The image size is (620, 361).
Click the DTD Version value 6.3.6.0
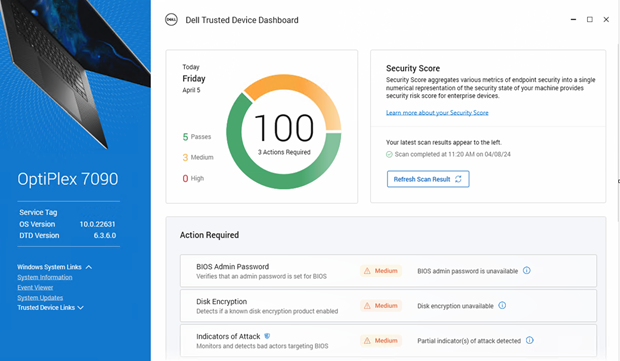[x=105, y=235]
